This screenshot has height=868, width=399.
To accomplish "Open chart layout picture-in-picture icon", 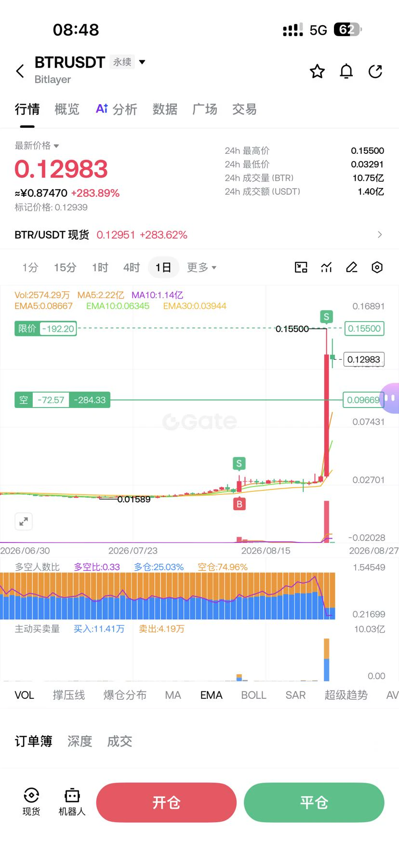I will coord(301,267).
